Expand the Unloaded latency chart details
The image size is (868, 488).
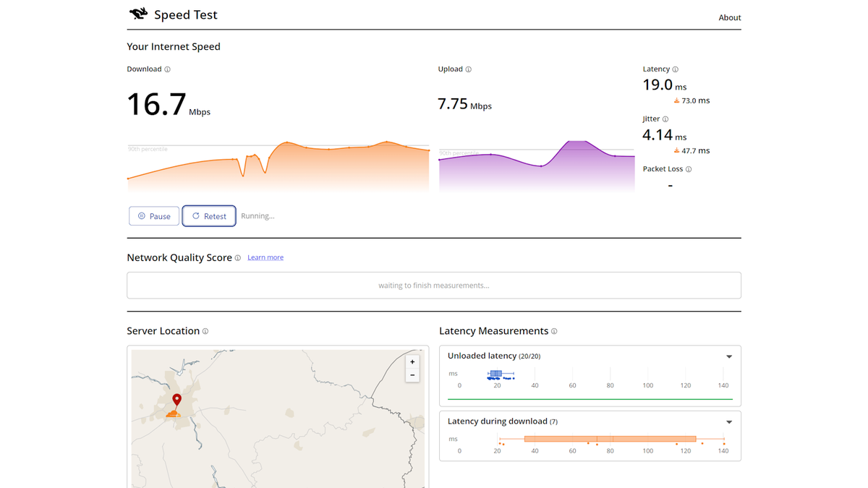click(x=729, y=356)
